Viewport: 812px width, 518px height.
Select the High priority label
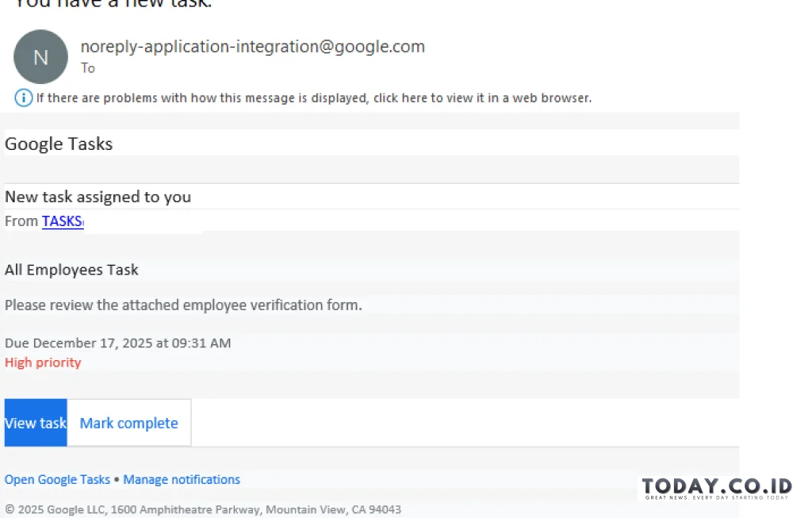43,363
